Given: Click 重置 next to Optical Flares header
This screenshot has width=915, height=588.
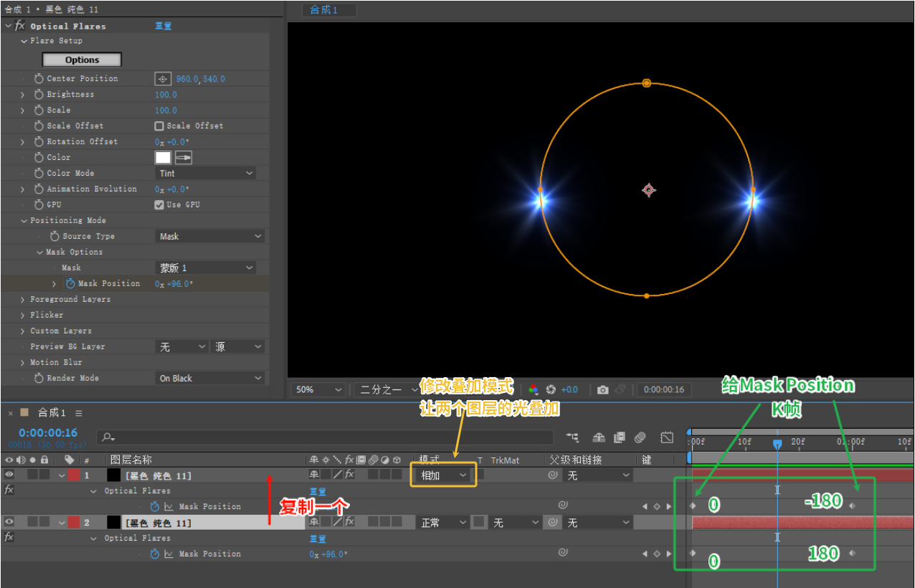Looking at the screenshot, I should 163,26.
